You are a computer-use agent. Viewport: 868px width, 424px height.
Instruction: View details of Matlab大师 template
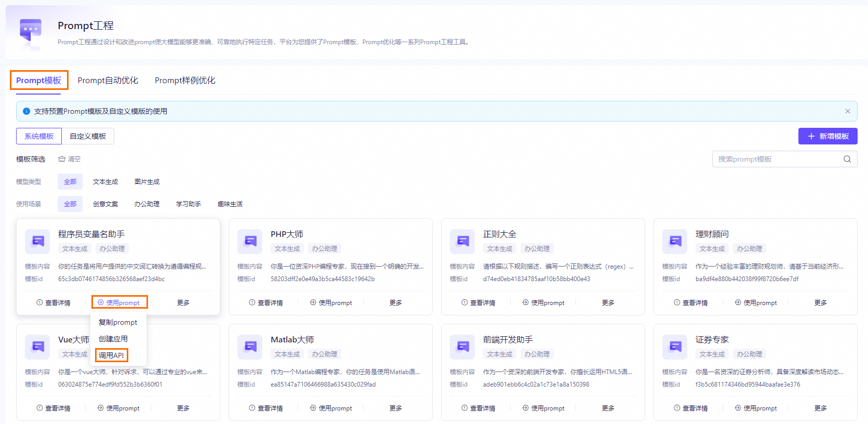(x=266, y=408)
